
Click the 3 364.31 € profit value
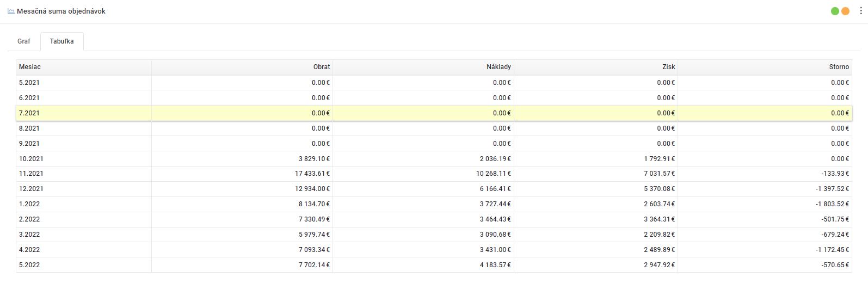click(x=659, y=219)
